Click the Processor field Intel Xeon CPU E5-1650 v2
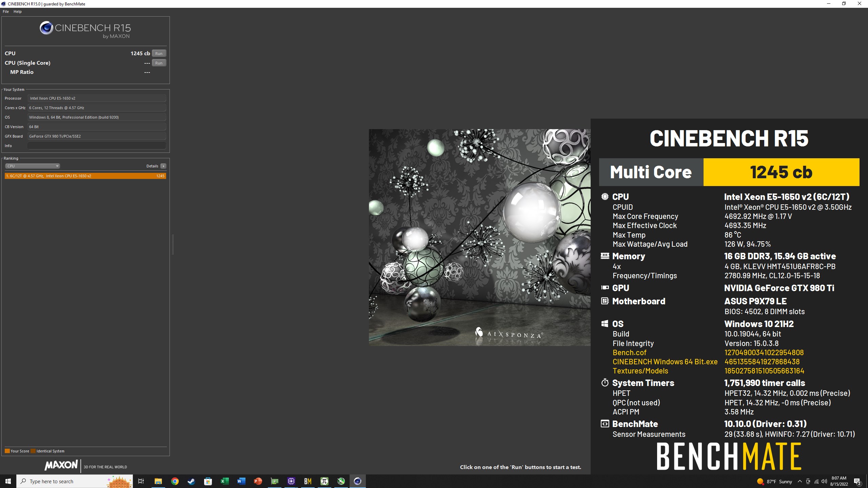The height and width of the screenshot is (488, 868). pos(97,98)
